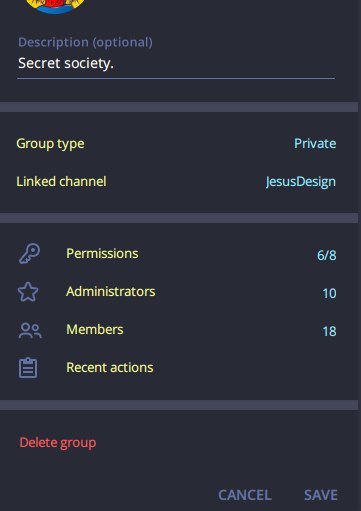The width and height of the screenshot is (361, 511).
Task: Click the members count 18
Action: (329, 331)
